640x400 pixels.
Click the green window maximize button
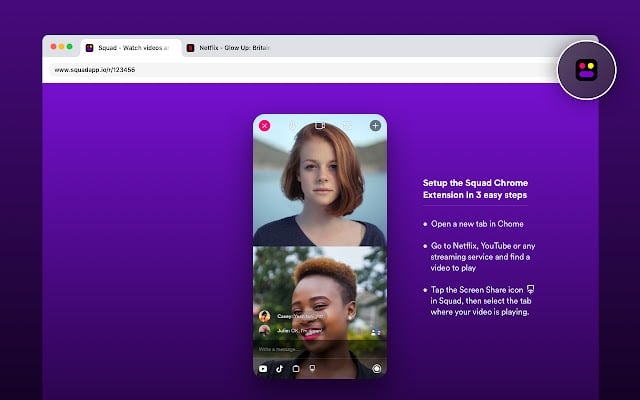coord(69,47)
